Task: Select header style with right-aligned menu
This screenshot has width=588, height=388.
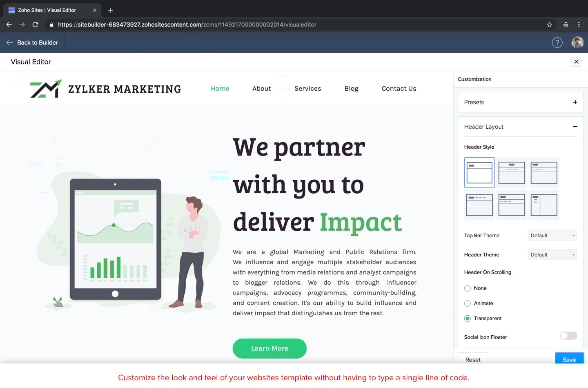Action: 479,173
